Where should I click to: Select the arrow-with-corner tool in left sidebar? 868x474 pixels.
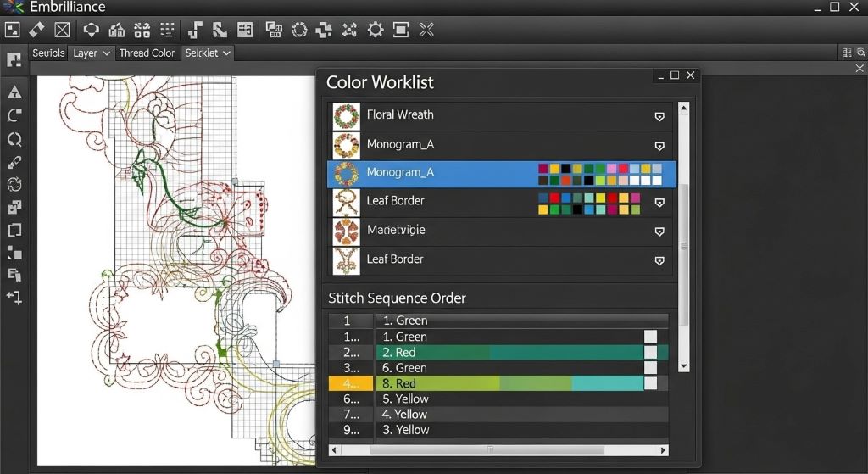14,298
